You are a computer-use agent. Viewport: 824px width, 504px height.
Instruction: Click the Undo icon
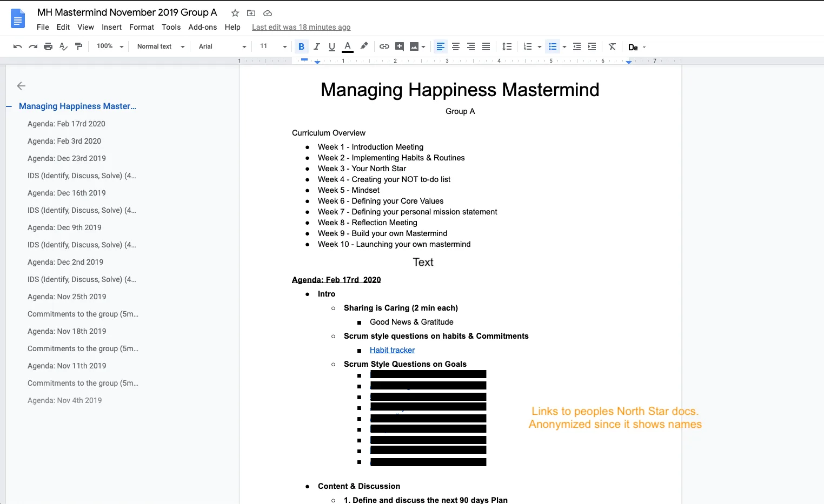coord(17,46)
